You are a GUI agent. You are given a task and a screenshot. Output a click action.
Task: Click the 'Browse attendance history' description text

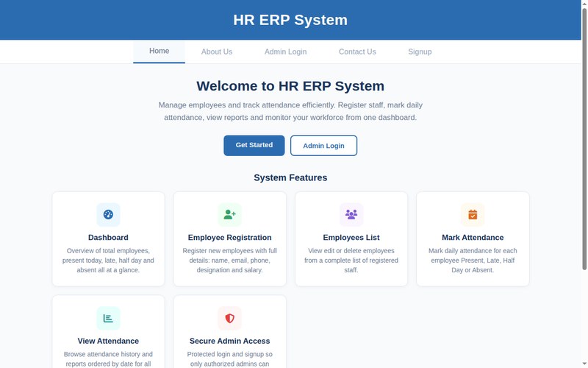coord(108,359)
